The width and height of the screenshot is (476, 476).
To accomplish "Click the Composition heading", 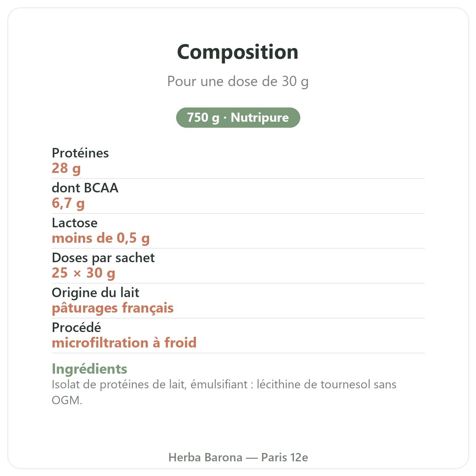I will coord(238,52).
